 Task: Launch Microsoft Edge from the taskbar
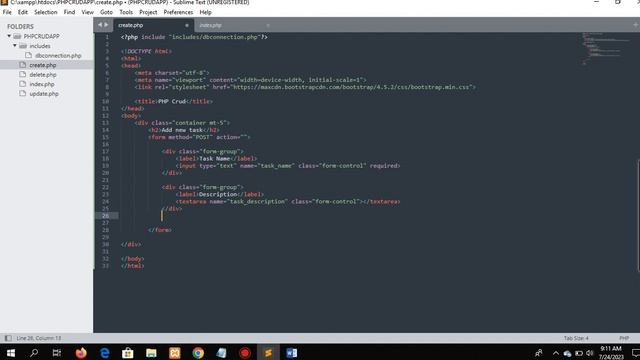pyautogui.click(x=104, y=353)
